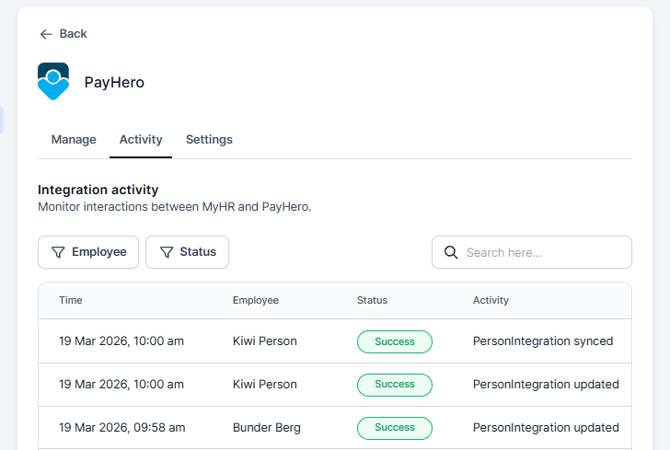Sort by the Time column header

71,300
